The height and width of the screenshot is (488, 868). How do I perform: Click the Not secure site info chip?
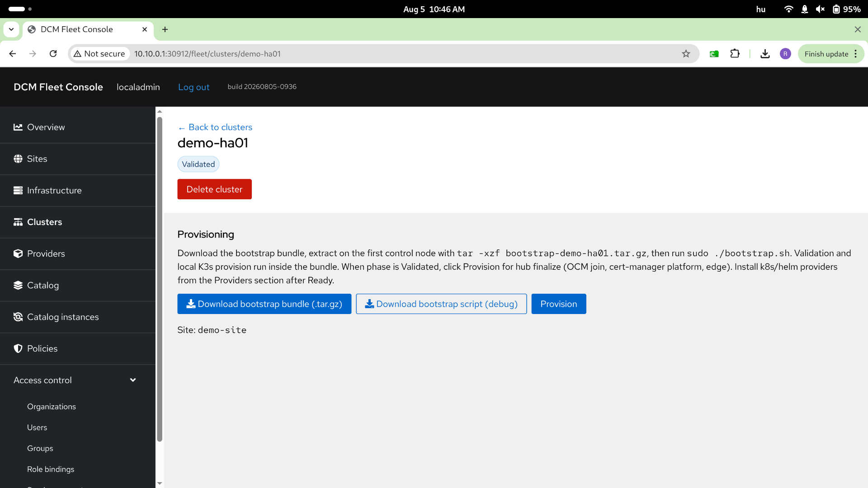pyautogui.click(x=99, y=54)
